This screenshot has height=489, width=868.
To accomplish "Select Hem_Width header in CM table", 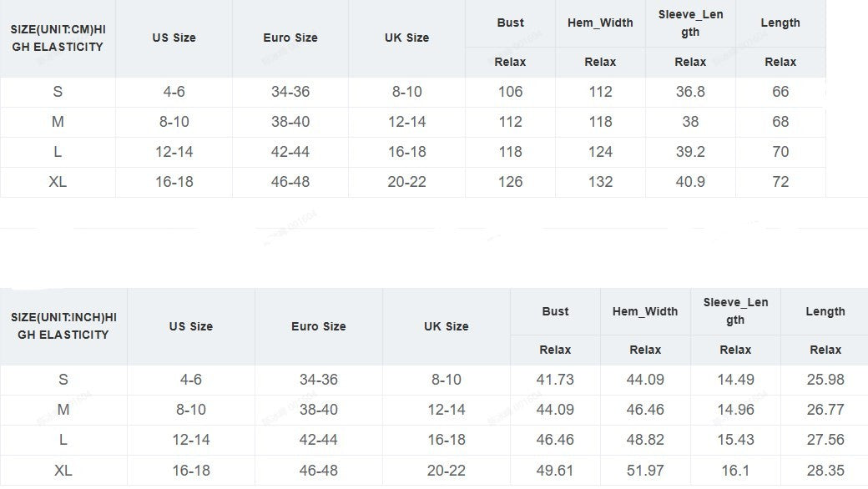I will pyautogui.click(x=600, y=23).
